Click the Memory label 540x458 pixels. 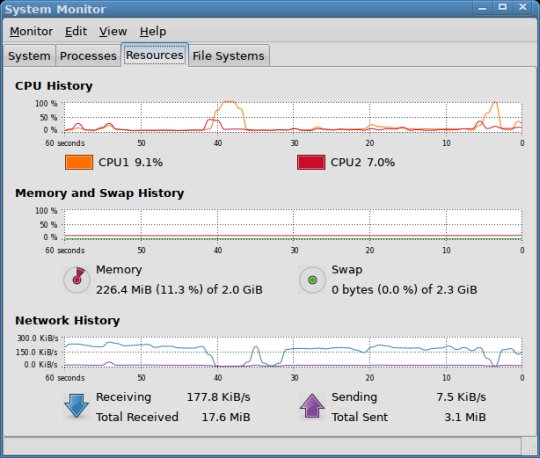click(x=119, y=270)
